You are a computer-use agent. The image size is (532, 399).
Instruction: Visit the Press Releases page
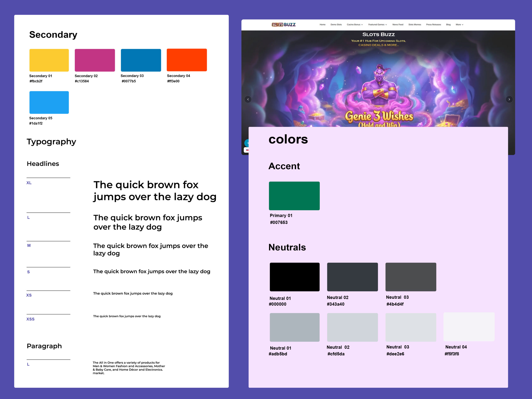click(x=434, y=25)
